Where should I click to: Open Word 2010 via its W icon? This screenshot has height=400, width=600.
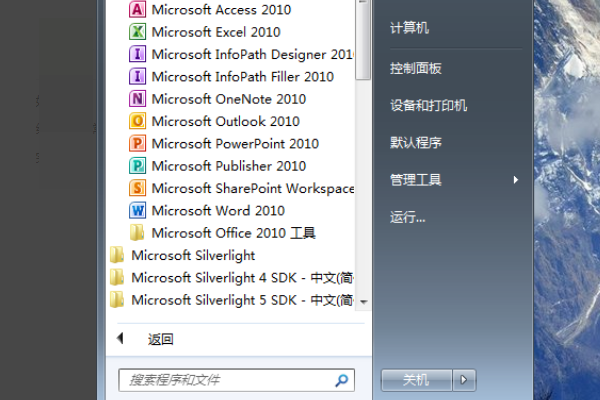(137, 211)
